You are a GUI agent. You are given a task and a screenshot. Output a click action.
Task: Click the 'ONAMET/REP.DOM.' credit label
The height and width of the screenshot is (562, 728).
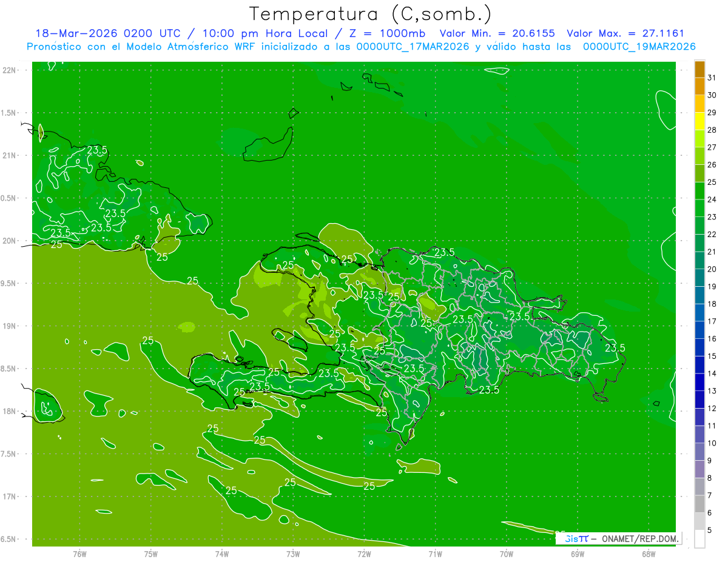642,538
